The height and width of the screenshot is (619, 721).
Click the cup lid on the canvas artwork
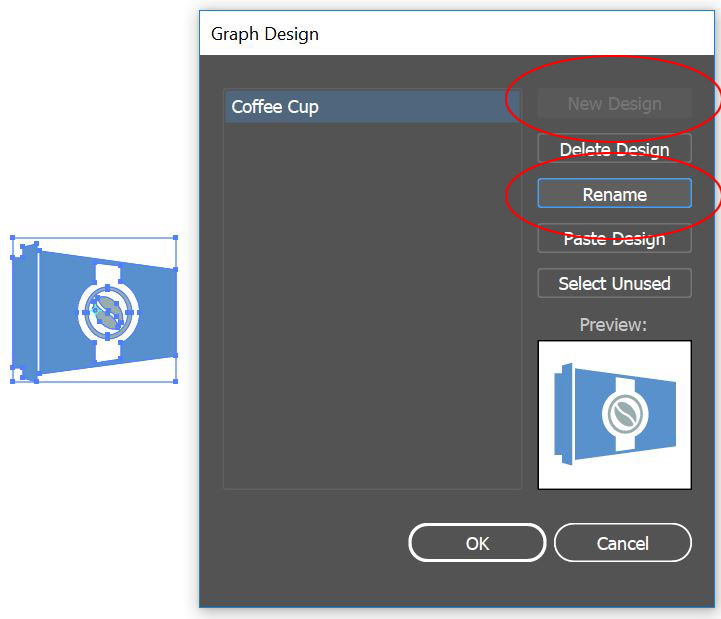coord(24,310)
